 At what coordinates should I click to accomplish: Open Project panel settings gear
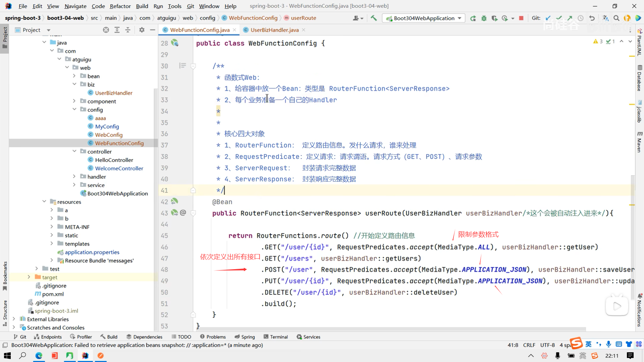click(x=142, y=30)
